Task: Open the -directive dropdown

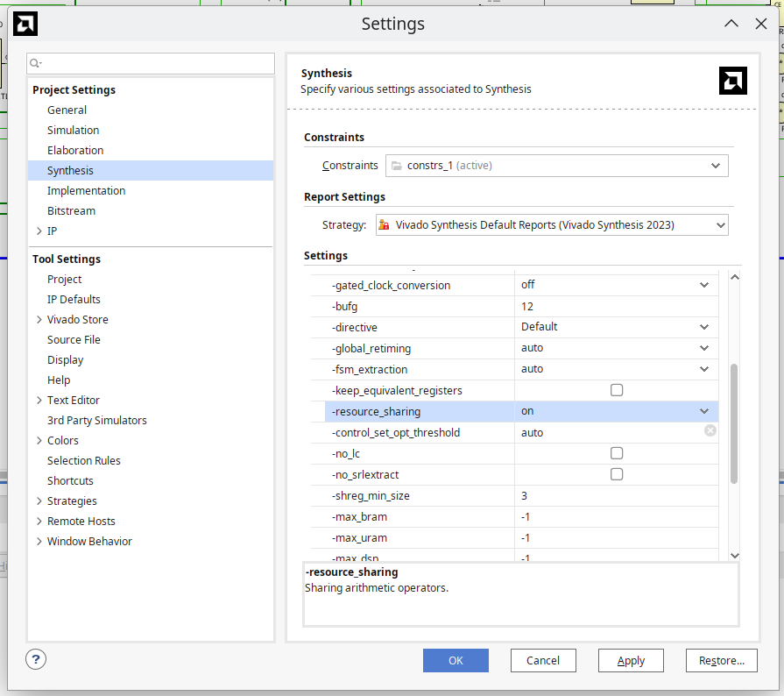Action: coord(704,327)
